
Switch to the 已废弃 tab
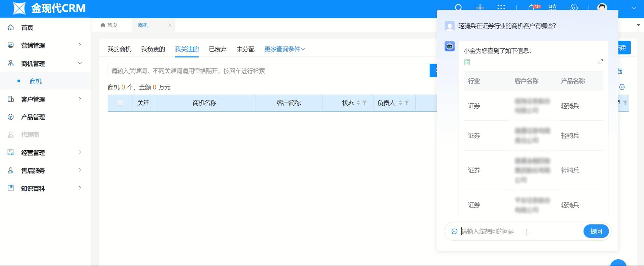[218, 49]
